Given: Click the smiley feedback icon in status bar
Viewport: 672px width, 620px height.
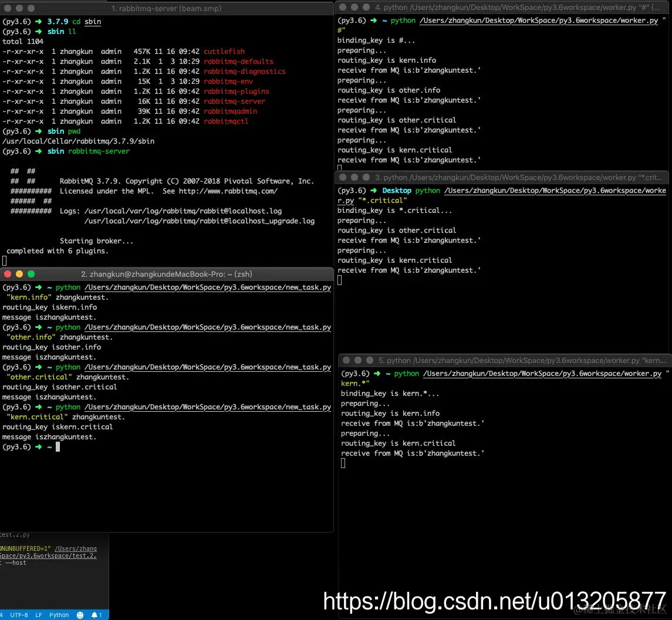Looking at the screenshot, I should pos(80,615).
